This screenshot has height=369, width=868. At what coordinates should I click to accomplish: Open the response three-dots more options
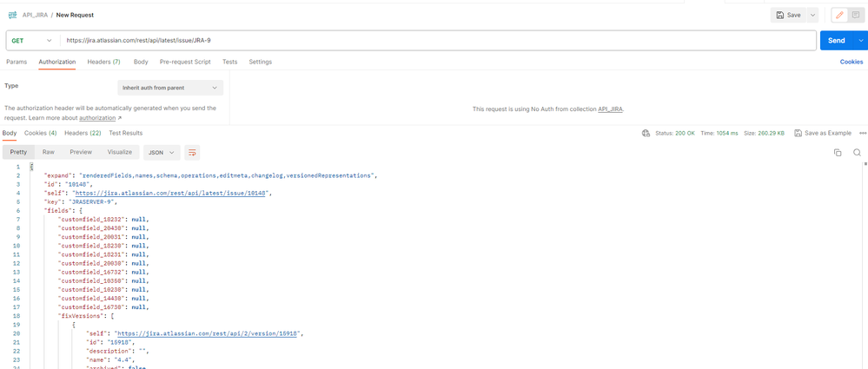(863, 134)
